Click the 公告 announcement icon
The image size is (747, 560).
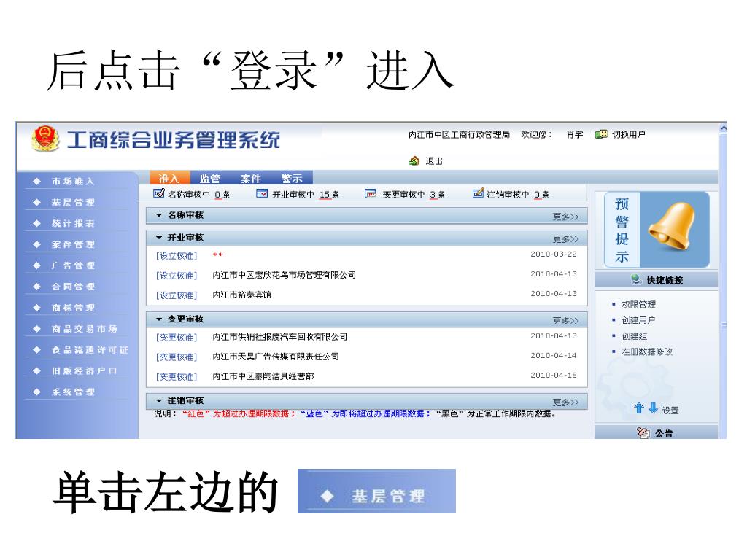[x=643, y=433]
